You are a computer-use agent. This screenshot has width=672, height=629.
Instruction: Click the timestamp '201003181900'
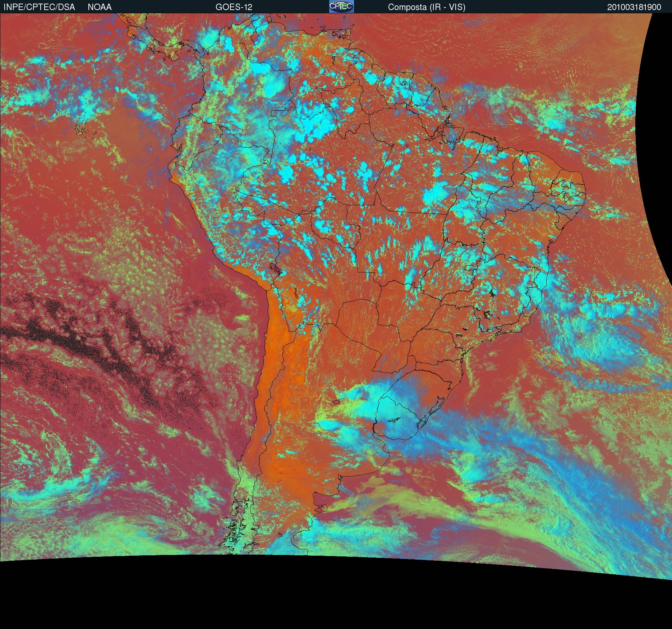634,7
